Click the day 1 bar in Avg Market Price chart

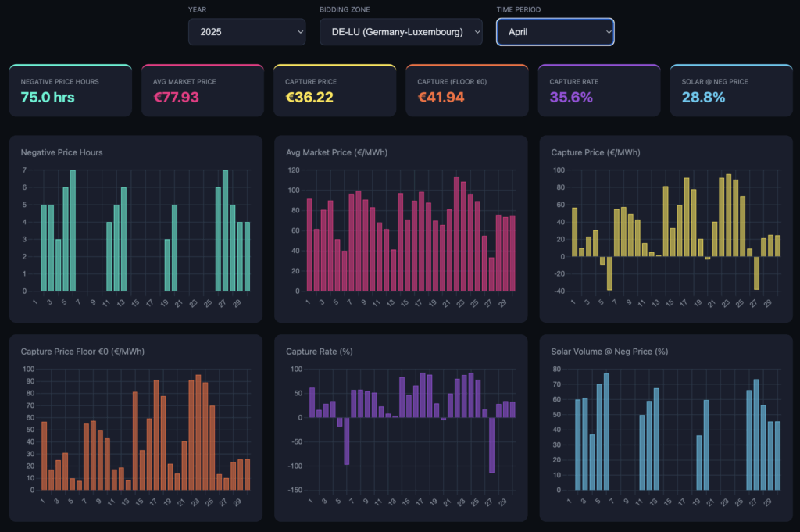coord(309,245)
